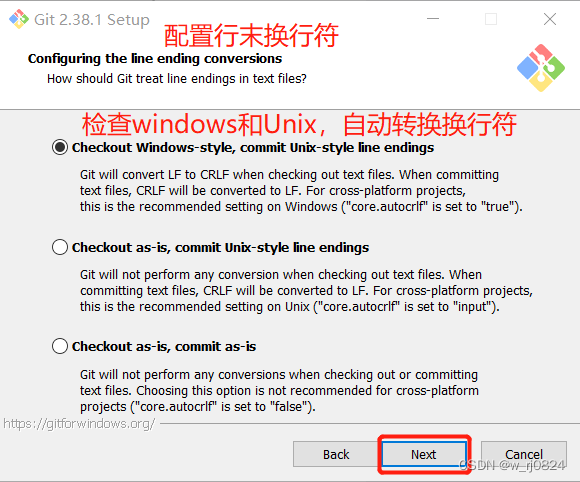Abort installation with Cancel button
The width and height of the screenshot is (580, 482).
pyautogui.click(x=524, y=454)
